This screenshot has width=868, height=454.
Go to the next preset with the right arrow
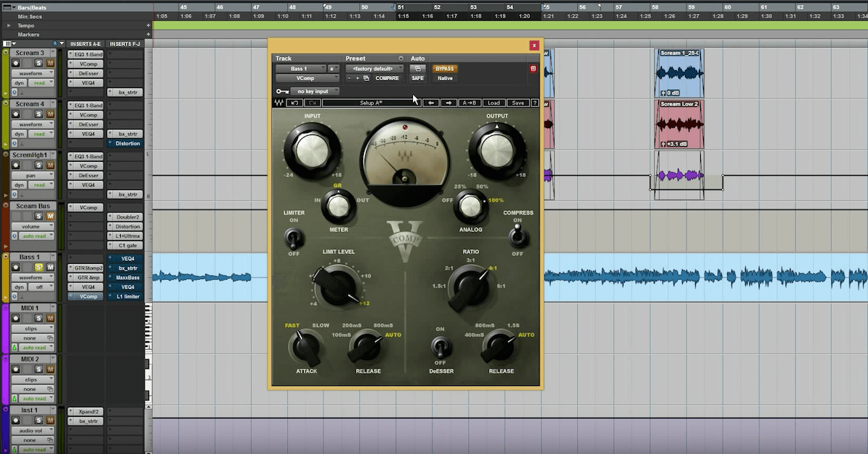click(448, 103)
